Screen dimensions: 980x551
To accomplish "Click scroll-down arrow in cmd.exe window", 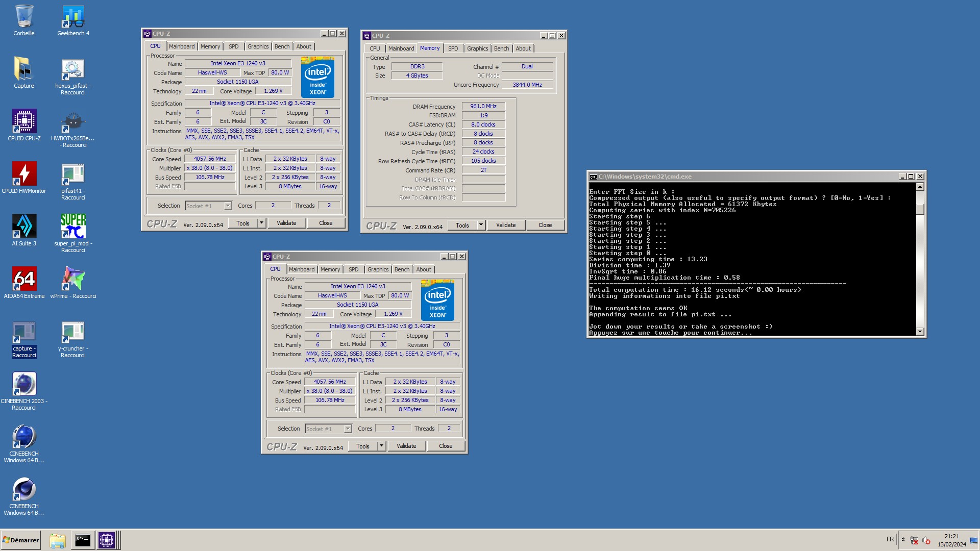I will [x=920, y=332].
